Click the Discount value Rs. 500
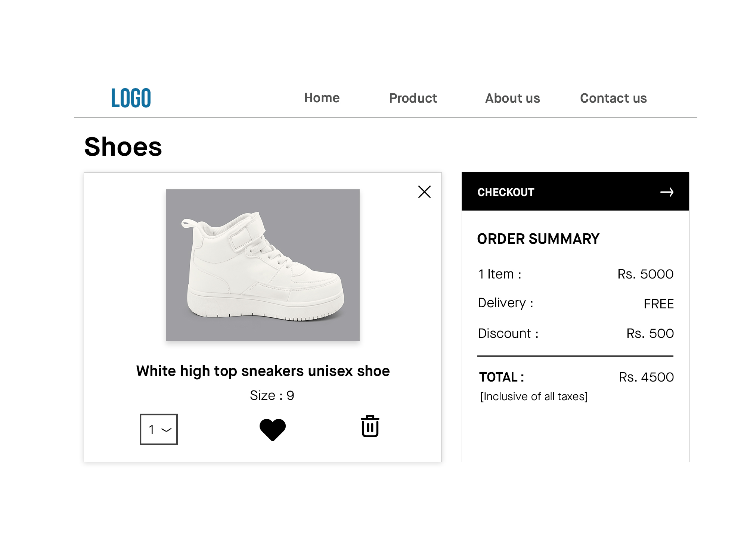Image resolution: width=747 pixels, height=560 pixels. point(650,333)
